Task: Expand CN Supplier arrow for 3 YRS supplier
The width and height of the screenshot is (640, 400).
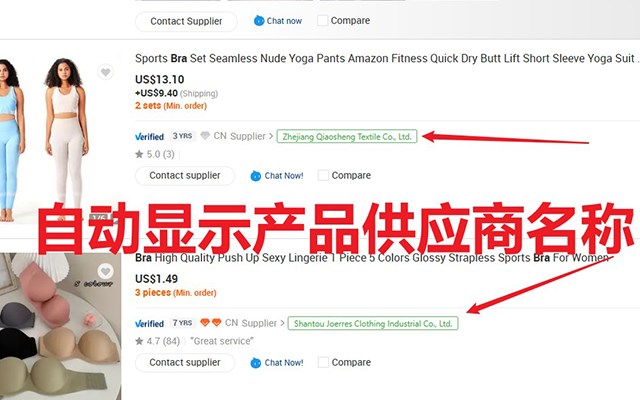Action: [271, 136]
